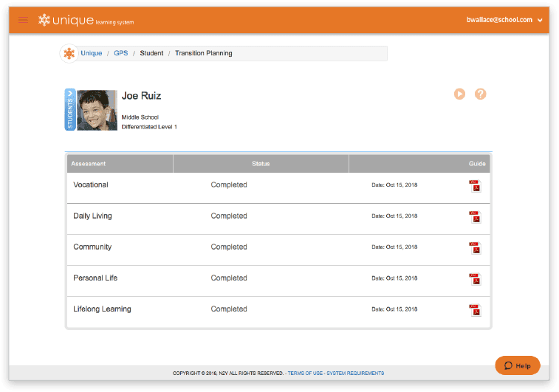
Task: Open the Terms of Use link
Action: point(304,374)
